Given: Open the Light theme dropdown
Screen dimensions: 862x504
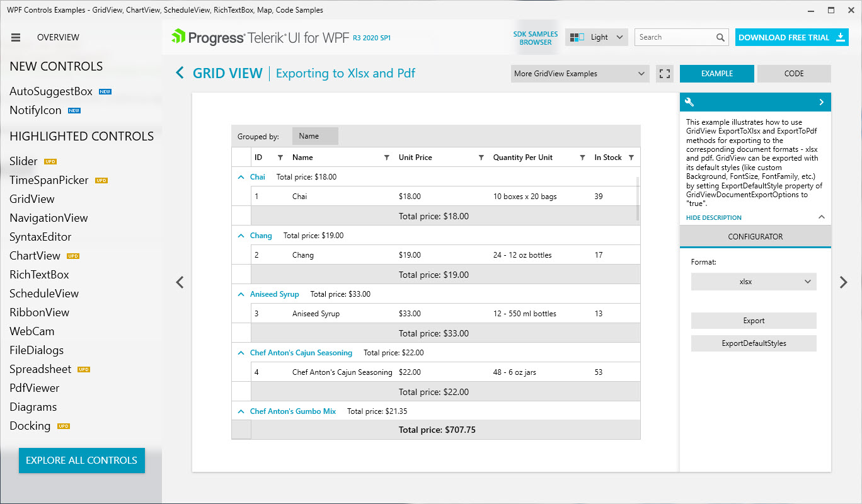Looking at the screenshot, I should pos(597,37).
